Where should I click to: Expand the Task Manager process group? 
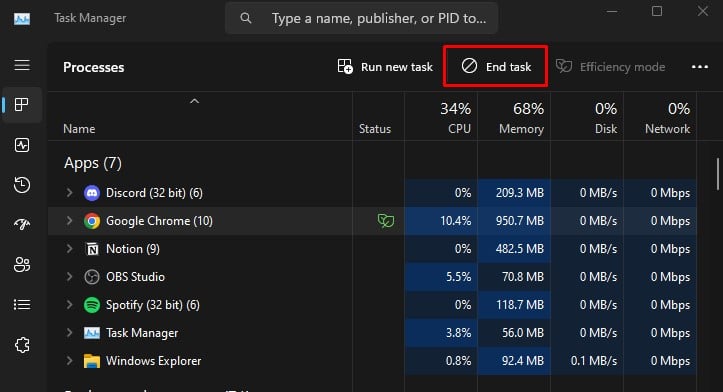[69, 333]
